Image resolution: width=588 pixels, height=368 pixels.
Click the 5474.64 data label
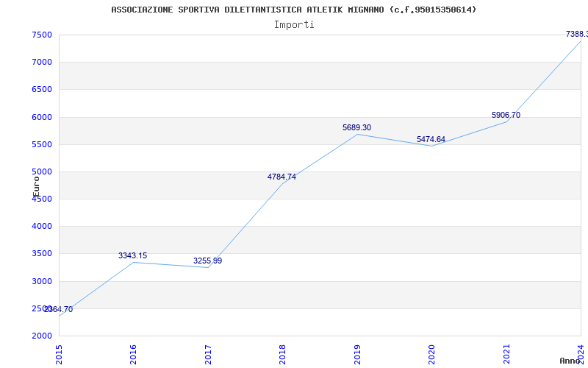tap(431, 139)
